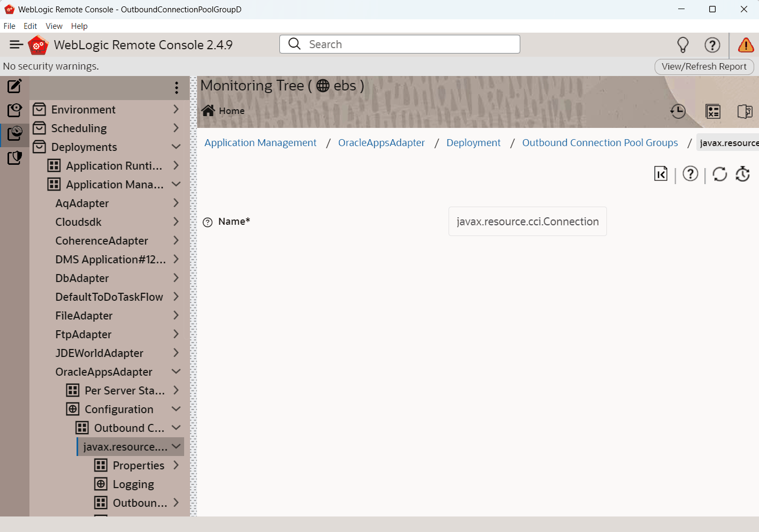Open the history clock icon
The width and height of the screenshot is (759, 532).
click(x=678, y=111)
